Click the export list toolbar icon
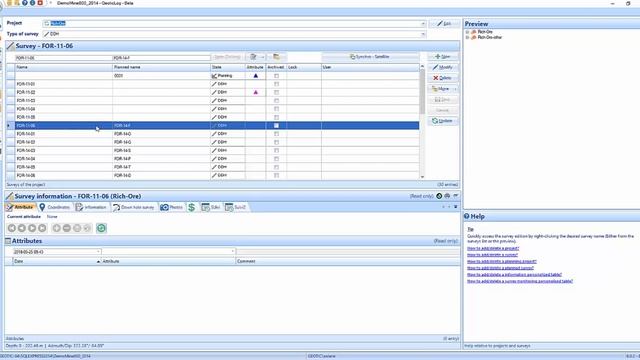This screenshot has height=360, width=640. [x=253, y=57]
